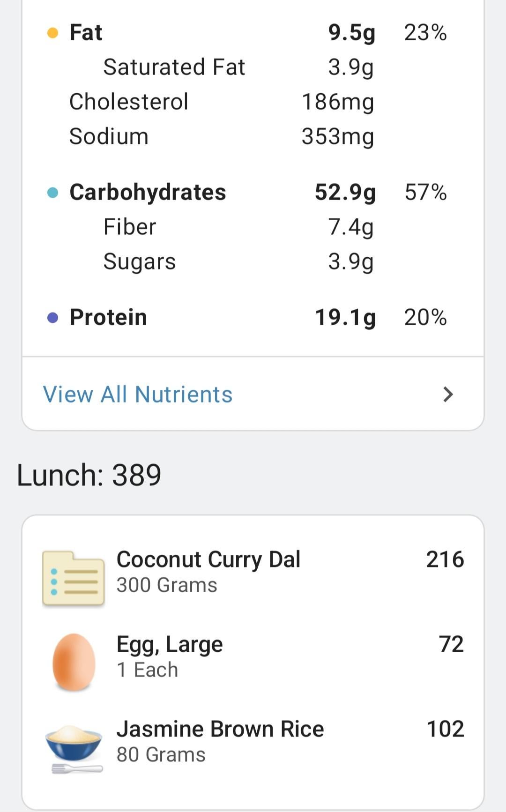Image resolution: width=506 pixels, height=812 pixels.
Task: Click the Jasmine Brown Rice bowl icon
Action: click(x=74, y=746)
